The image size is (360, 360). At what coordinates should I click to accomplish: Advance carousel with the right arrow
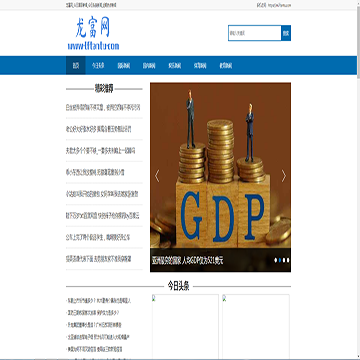(x=284, y=176)
